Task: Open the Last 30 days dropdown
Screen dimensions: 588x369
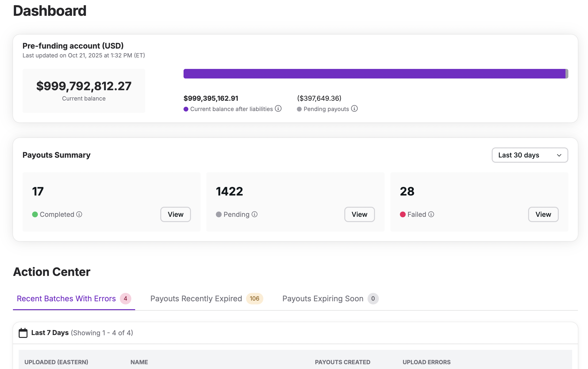Action: 529,155
